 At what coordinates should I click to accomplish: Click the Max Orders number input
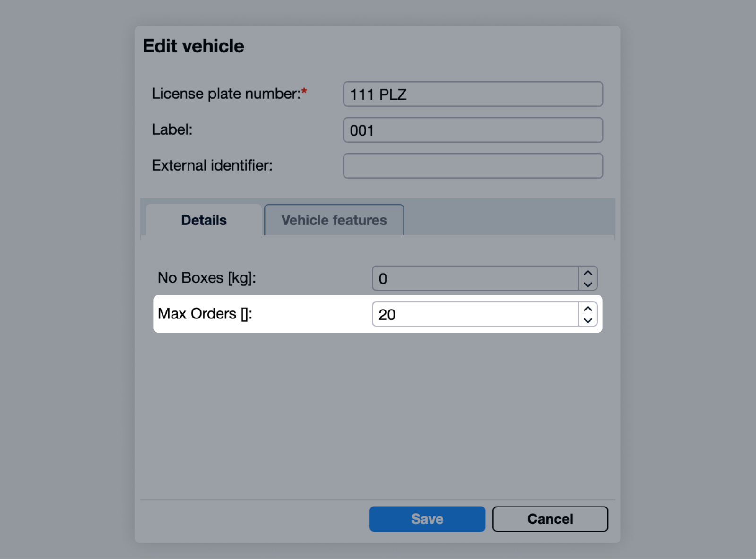click(475, 314)
